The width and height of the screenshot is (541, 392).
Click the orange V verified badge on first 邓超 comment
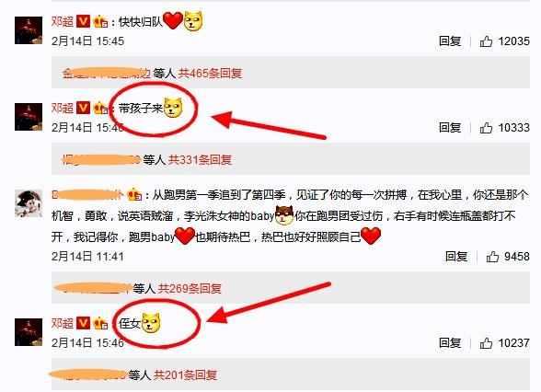tap(83, 22)
